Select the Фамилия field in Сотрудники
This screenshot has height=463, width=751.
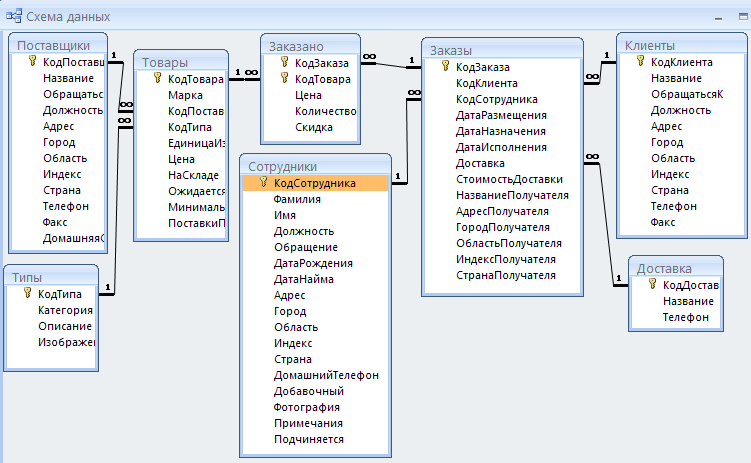pos(297,199)
